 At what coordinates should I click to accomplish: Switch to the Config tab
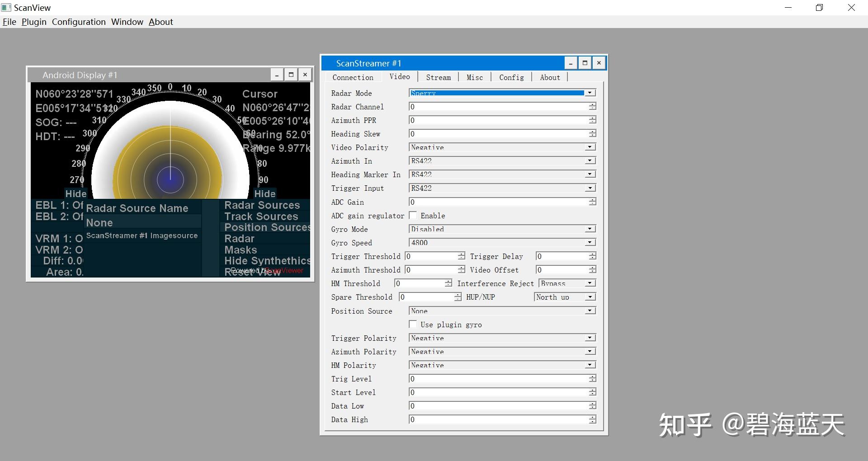pyautogui.click(x=511, y=77)
